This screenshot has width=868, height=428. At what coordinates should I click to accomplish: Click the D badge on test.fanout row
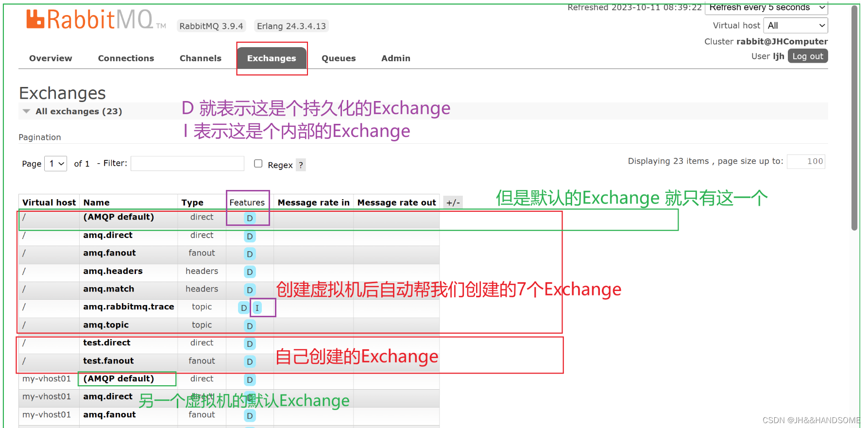tap(250, 362)
